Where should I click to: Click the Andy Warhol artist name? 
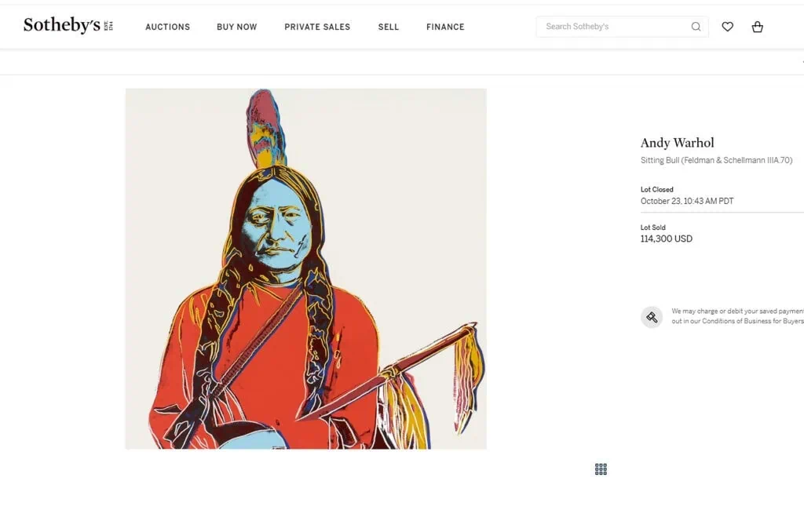[x=678, y=143]
